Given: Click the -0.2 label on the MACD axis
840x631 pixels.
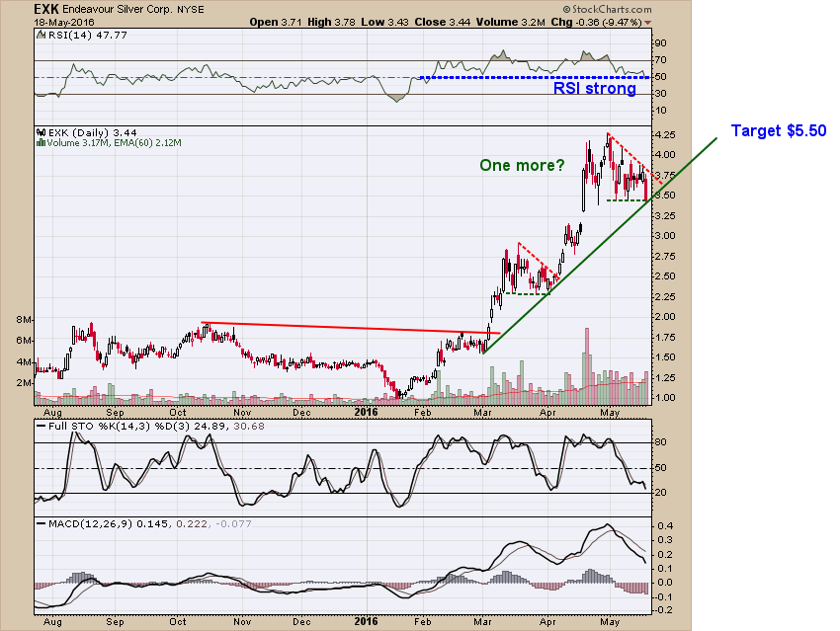Looking at the screenshot, I should [664, 610].
